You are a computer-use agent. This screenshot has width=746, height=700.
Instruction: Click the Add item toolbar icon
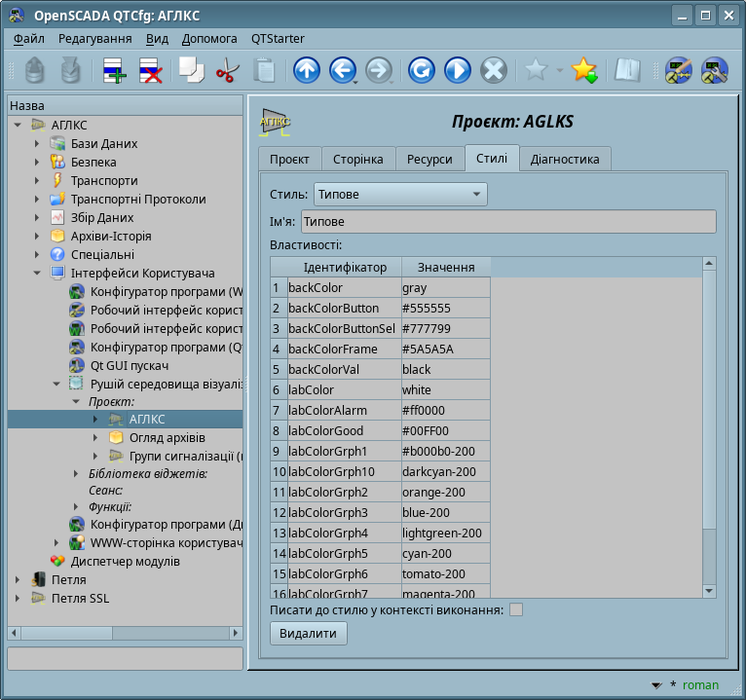click(115, 71)
